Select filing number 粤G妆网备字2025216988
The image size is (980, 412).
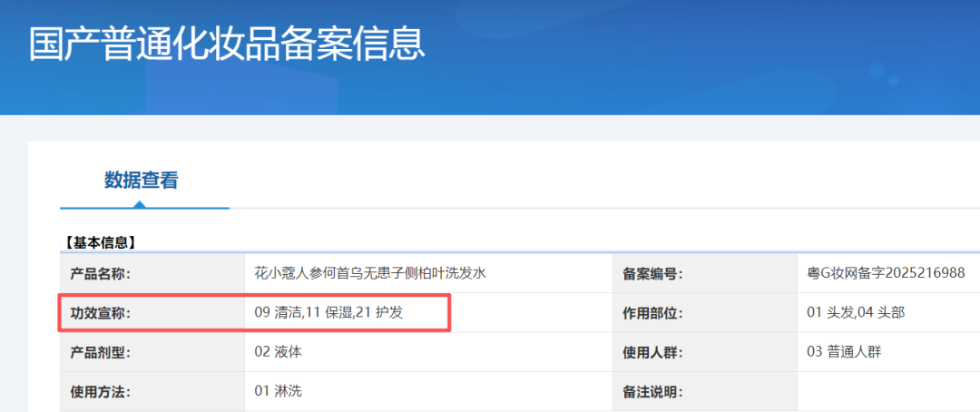886,273
